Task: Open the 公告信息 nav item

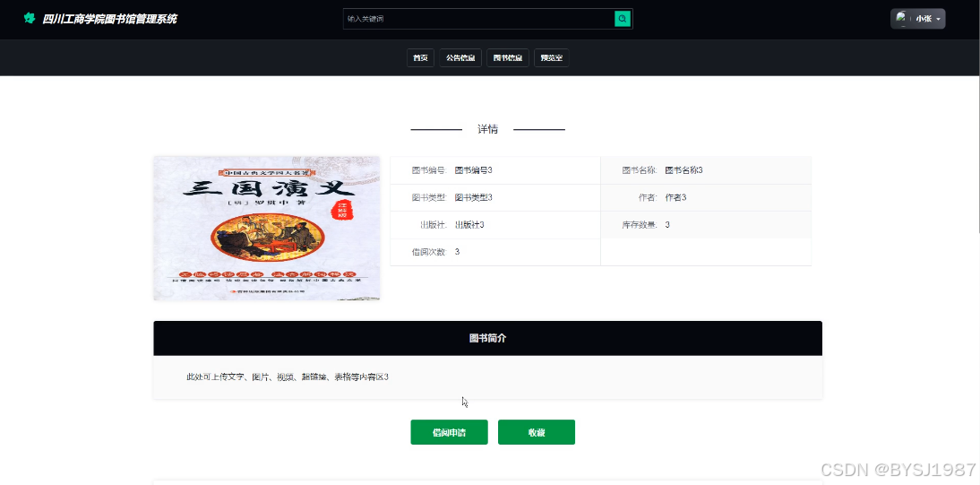Action: pos(460,57)
